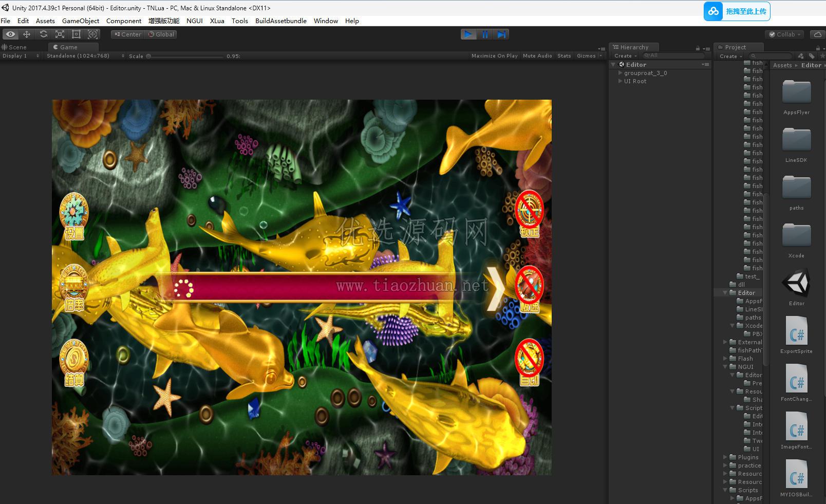The width and height of the screenshot is (826, 504).
Task: Expand the UI Root object
Action: [x=621, y=81]
